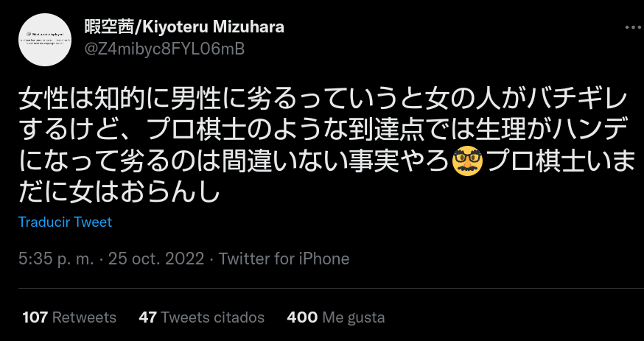
Task: Select Traducir Tweet to translate
Action: click(65, 222)
